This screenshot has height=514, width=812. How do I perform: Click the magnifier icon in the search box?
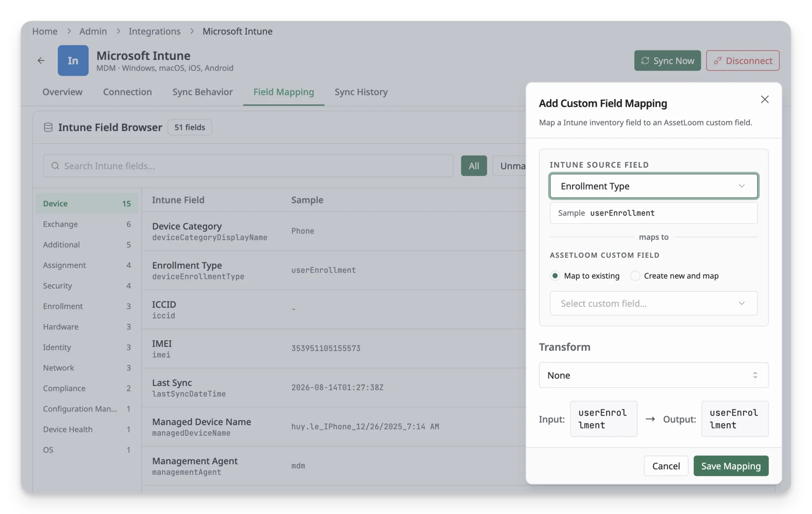55,166
